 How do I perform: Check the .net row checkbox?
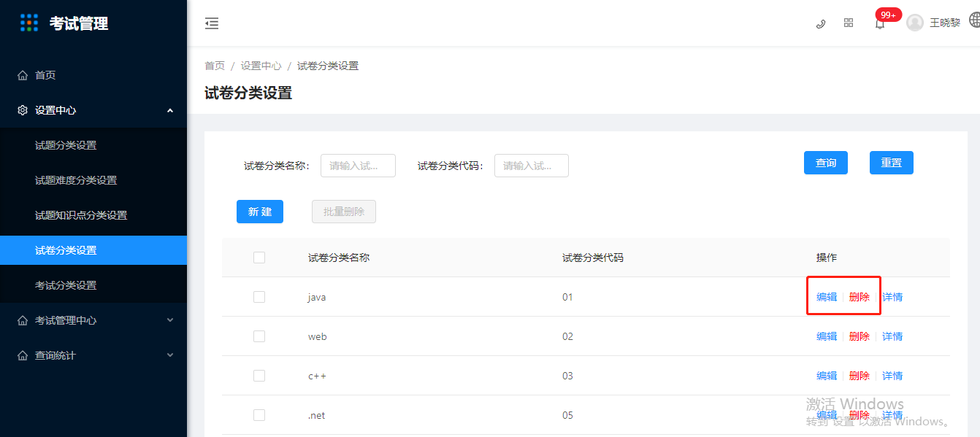click(259, 415)
